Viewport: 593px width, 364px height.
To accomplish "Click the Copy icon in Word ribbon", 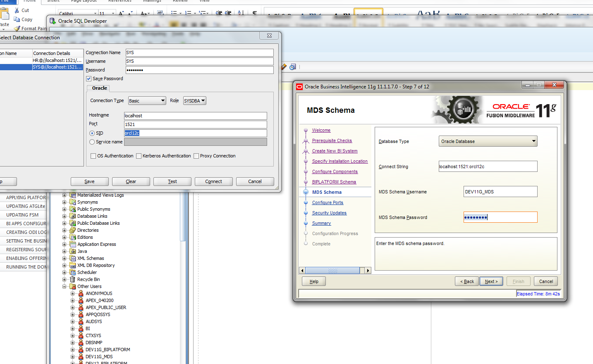I will pyautogui.click(x=17, y=19).
